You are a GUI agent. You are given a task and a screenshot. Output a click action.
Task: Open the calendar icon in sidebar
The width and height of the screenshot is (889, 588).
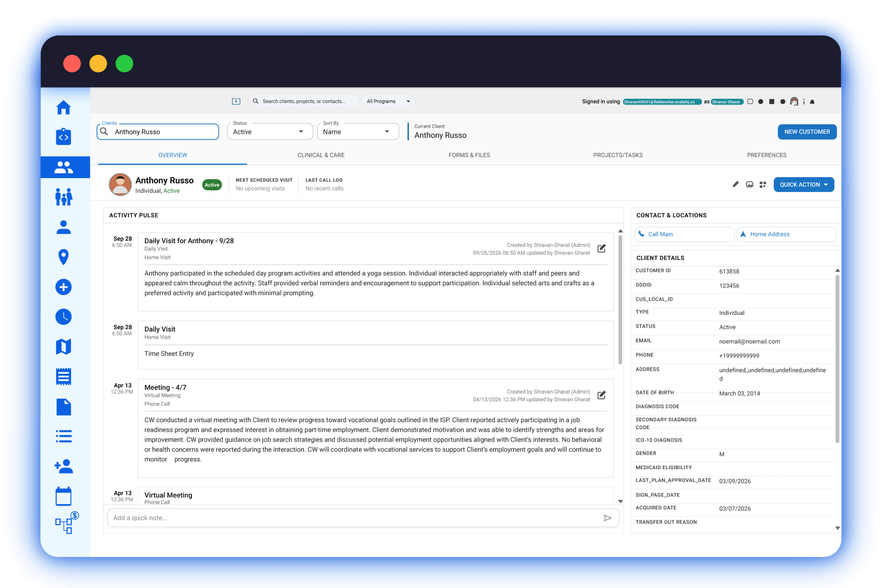tap(63, 497)
